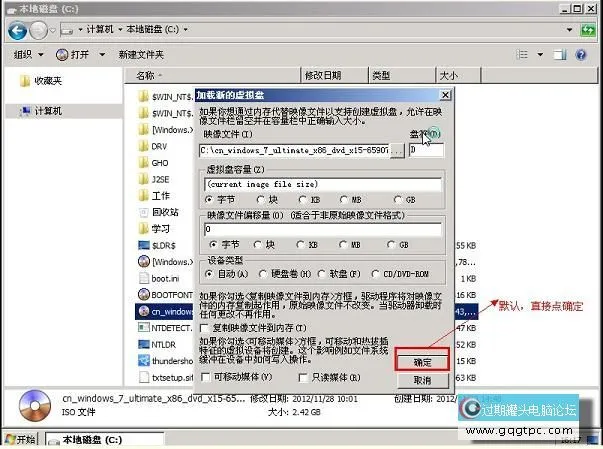The height and width of the screenshot is (449, 603).
Task: Select the first $WIN_NT$ folder icon
Action: (143, 96)
